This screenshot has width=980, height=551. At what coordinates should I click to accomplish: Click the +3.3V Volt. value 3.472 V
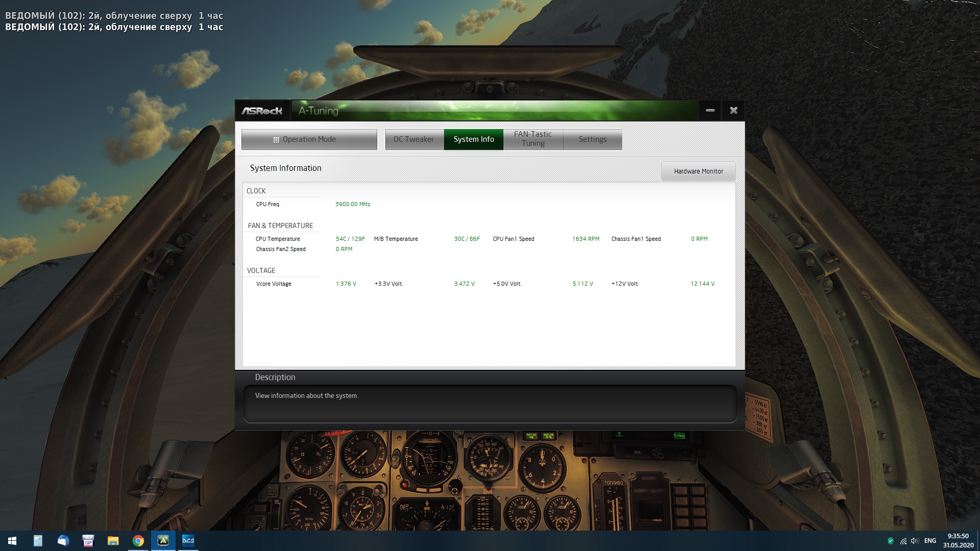(464, 284)
